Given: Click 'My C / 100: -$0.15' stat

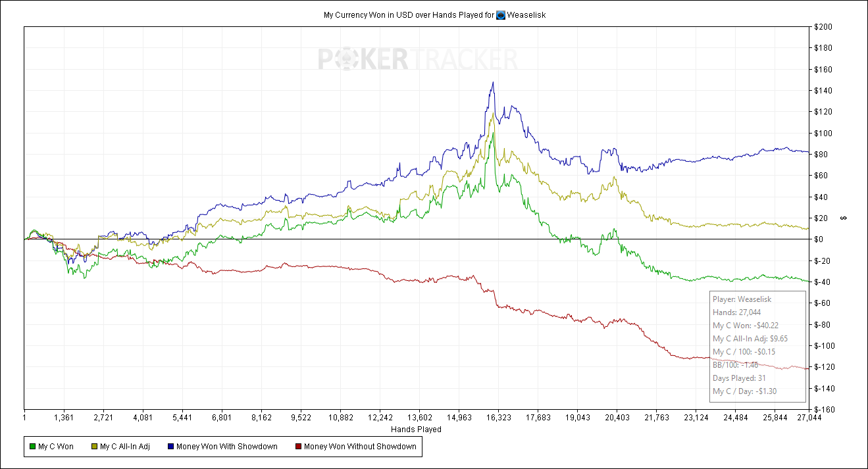Looking at the screenshot, I should click(744, 352).
